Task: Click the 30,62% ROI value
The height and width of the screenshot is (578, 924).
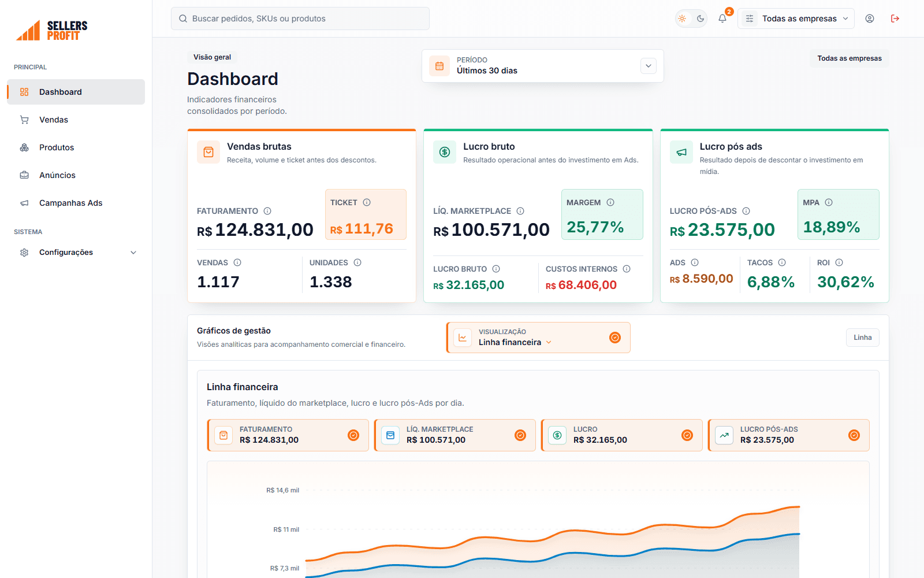Action: tap(845, 282)
